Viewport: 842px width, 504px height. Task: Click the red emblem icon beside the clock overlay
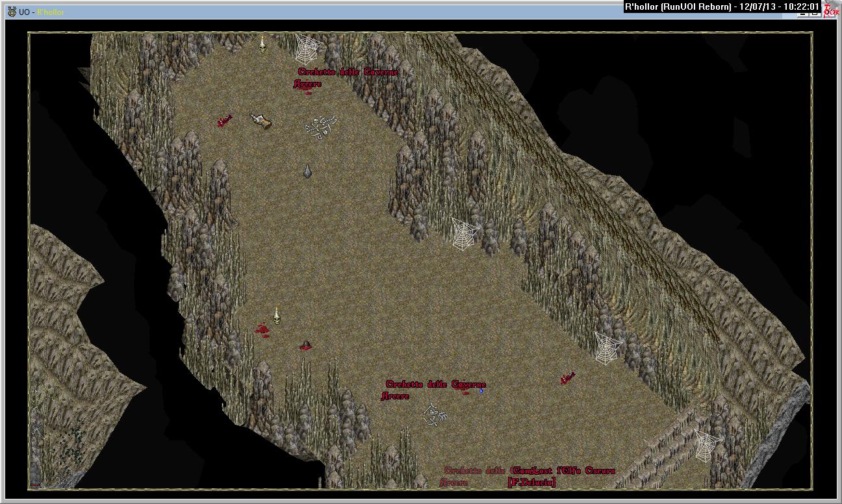pos(831,10)
